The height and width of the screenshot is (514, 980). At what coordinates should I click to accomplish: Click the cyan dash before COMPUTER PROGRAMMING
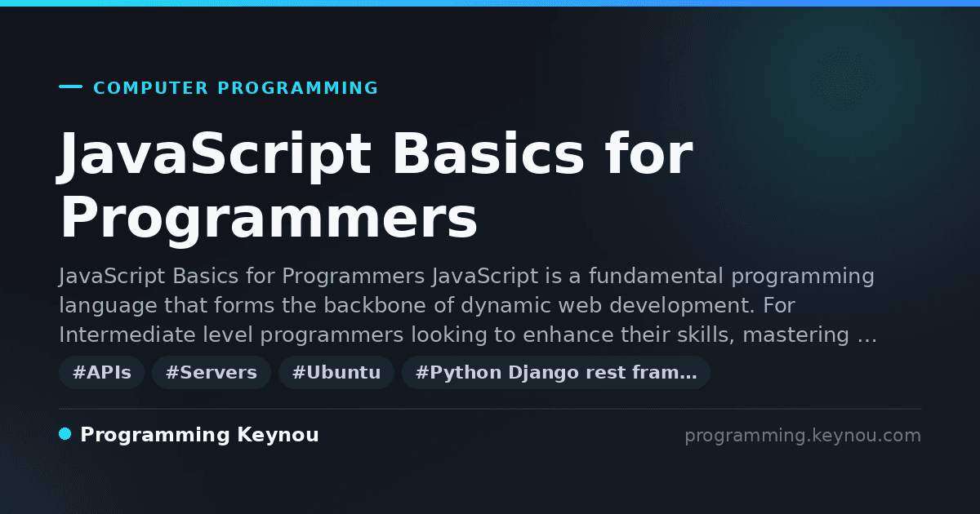71,86
